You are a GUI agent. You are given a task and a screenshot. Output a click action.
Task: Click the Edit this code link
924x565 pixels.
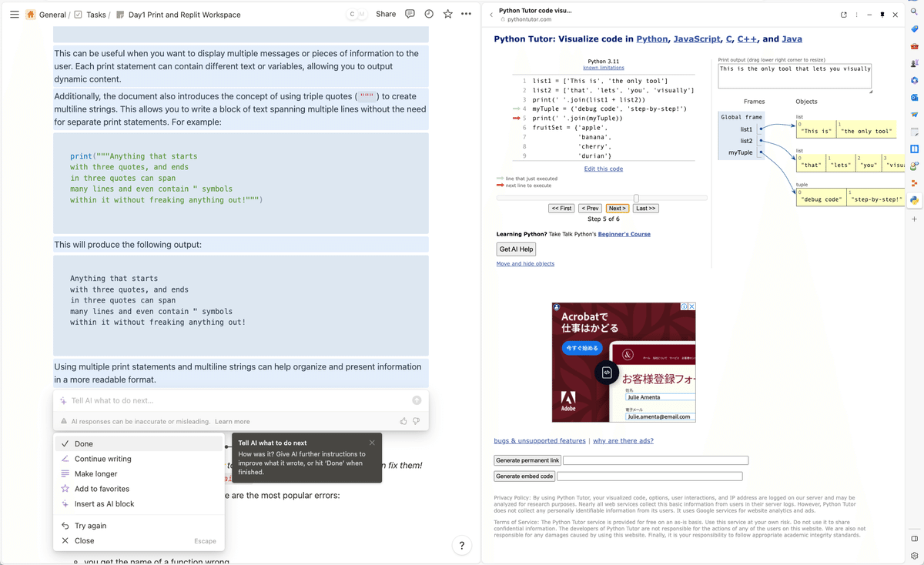[602, 169]
